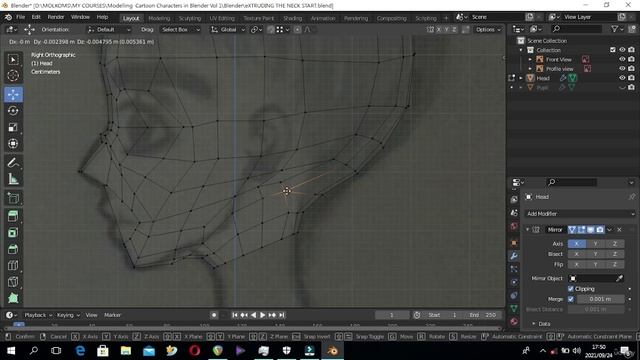Switch to the Modeling workspace tab
This screenshot has width=640, height=360.
[x=159, y=18]
